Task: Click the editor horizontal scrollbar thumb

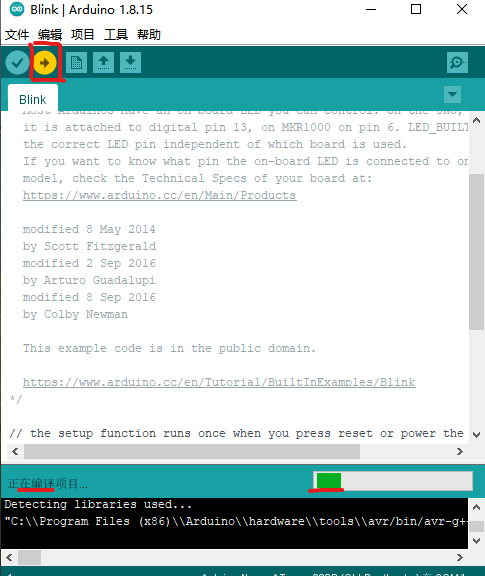Action: pyautogui.click(x=192, y=451)
